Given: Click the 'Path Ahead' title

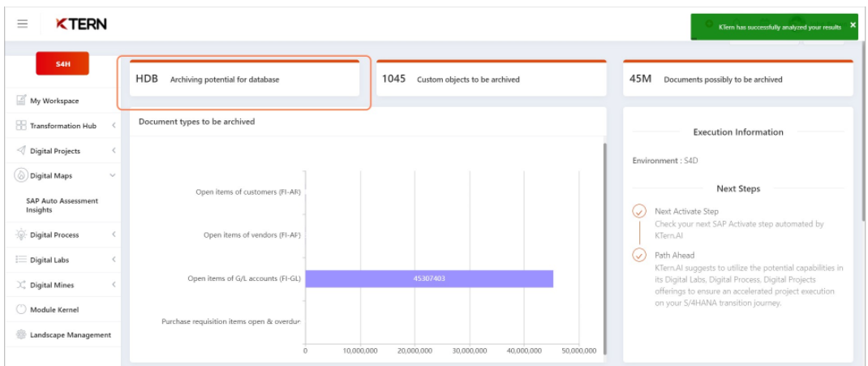Looking at the screenshot, I should pos(674,256).
